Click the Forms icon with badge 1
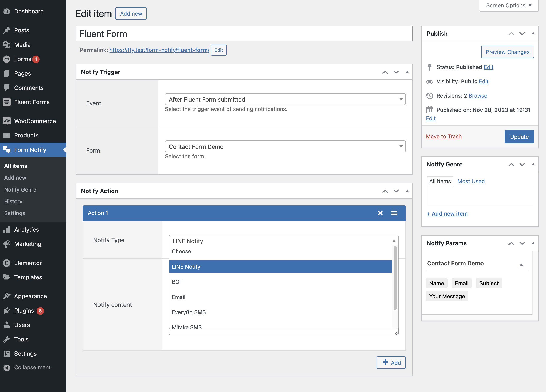546x392 pixels. [7, 59]
